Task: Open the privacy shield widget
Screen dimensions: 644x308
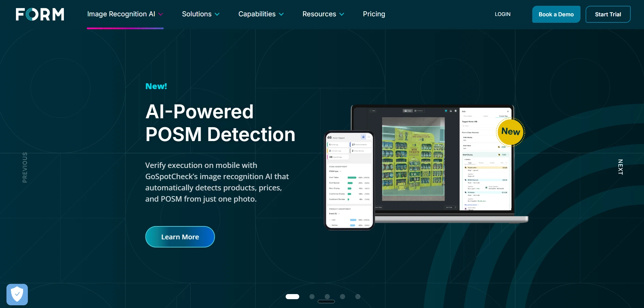Action: pyautogui.click(x=17, y=294)
